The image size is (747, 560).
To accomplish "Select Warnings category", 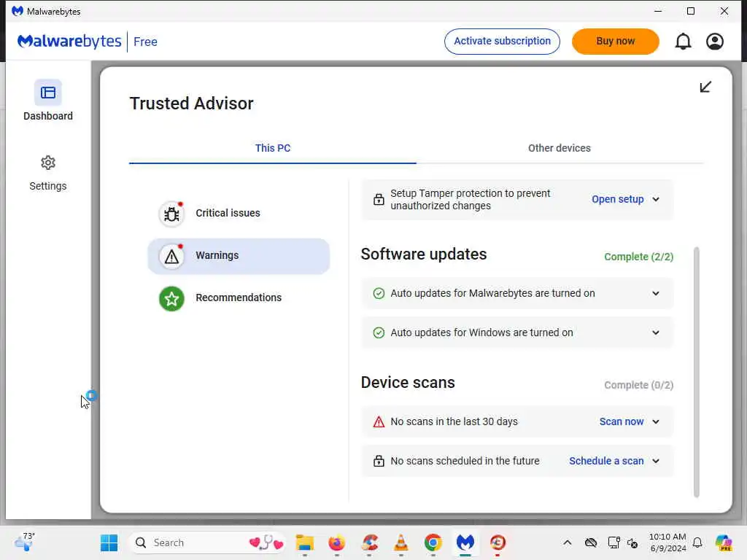I will pyautogui.click(x=239, y=256).
